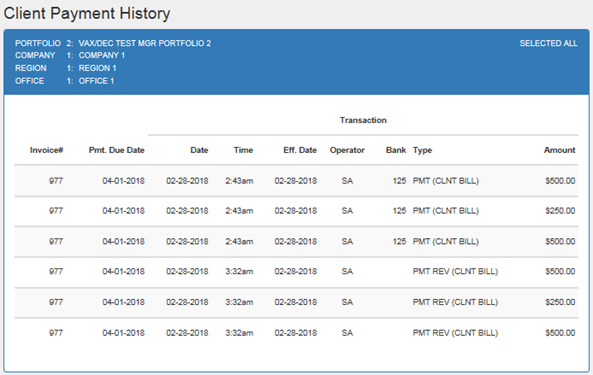Click the Date column header
This screenshot has height=375, width=593.
(199, 150)
